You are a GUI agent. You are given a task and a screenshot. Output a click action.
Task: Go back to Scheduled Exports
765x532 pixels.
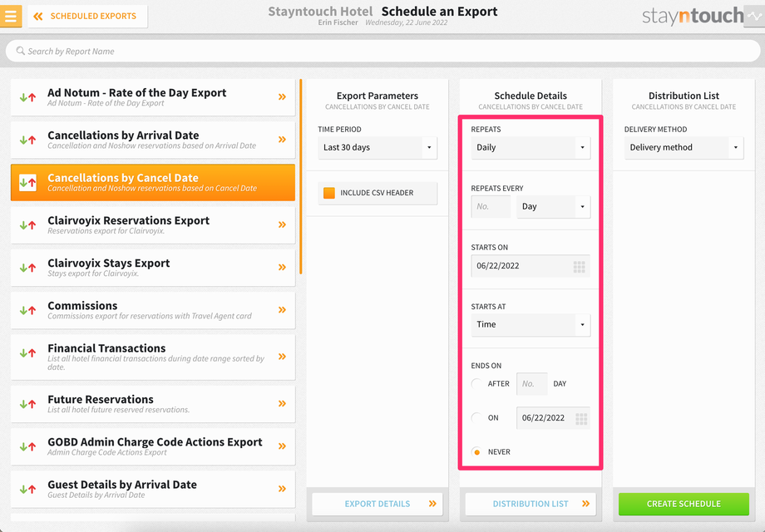(x=87, y=16)
